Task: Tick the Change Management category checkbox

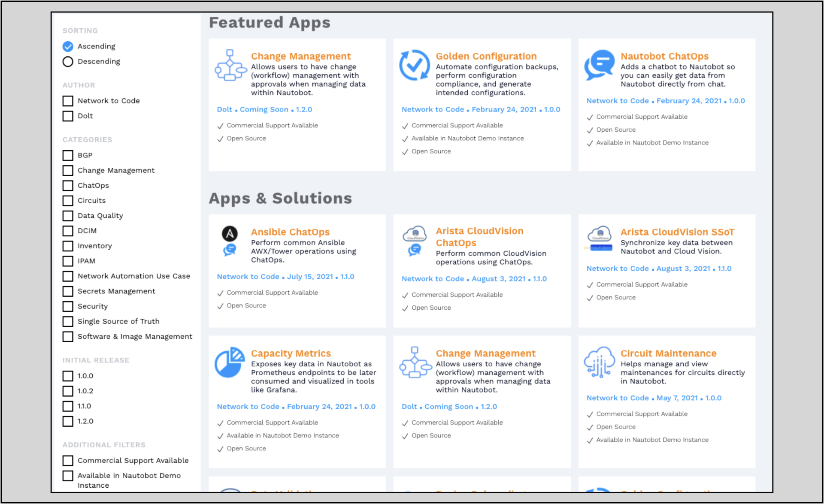Action: click(68, 170)
